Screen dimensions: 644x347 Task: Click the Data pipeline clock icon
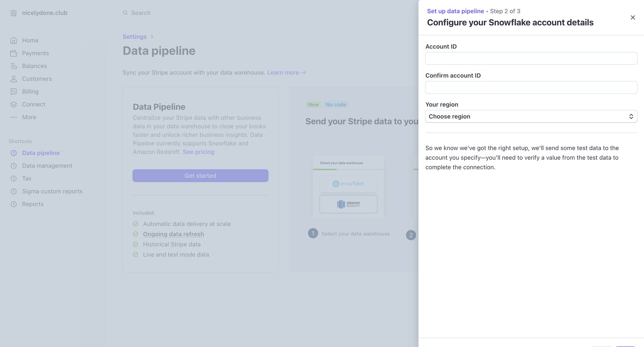14,153
